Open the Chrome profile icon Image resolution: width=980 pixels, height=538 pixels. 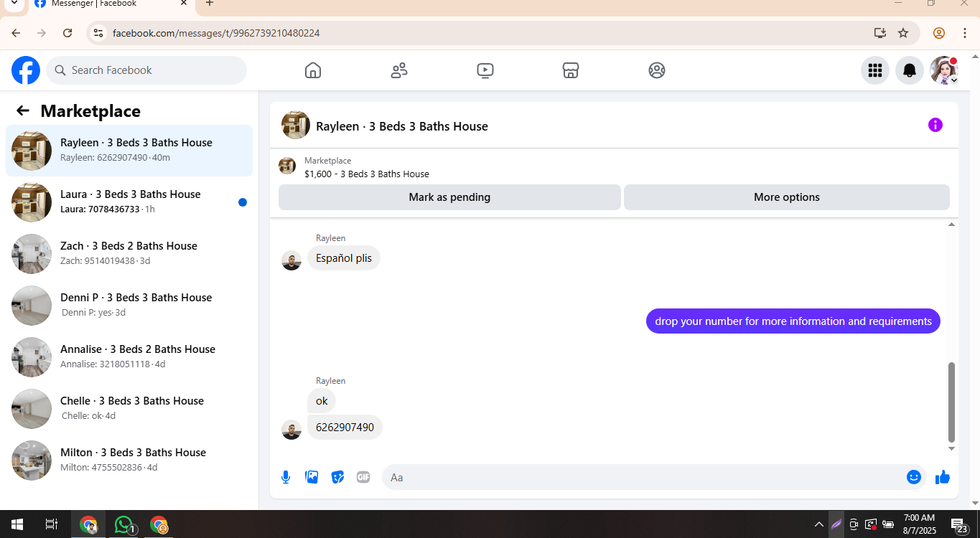click(939, 33)
